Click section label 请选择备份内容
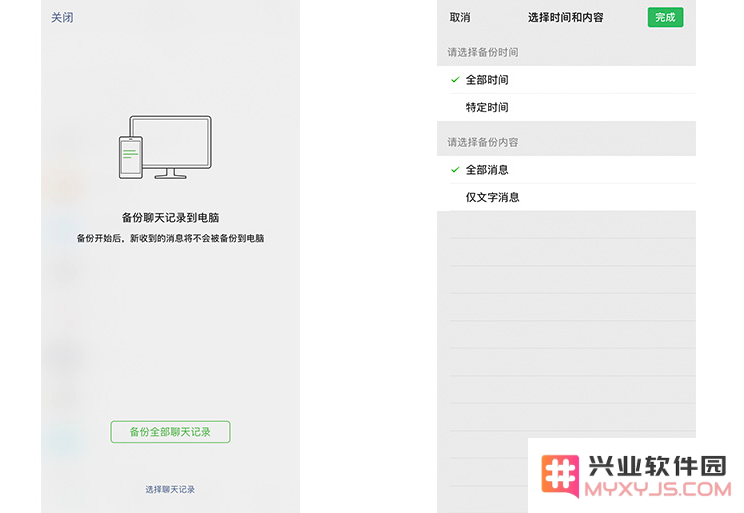Image resolution: width=744 pixels, height=513 pixels. (483, 142)
